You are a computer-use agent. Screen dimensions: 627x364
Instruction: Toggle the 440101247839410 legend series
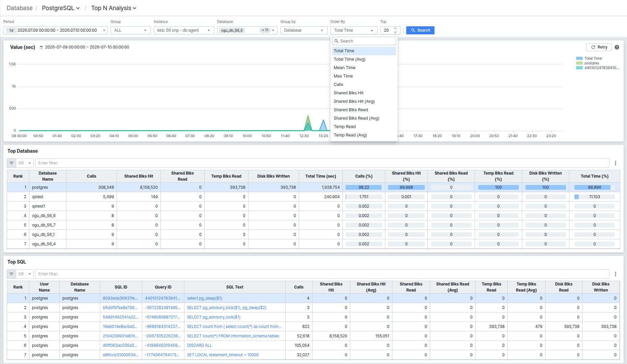tap(598, 68)
